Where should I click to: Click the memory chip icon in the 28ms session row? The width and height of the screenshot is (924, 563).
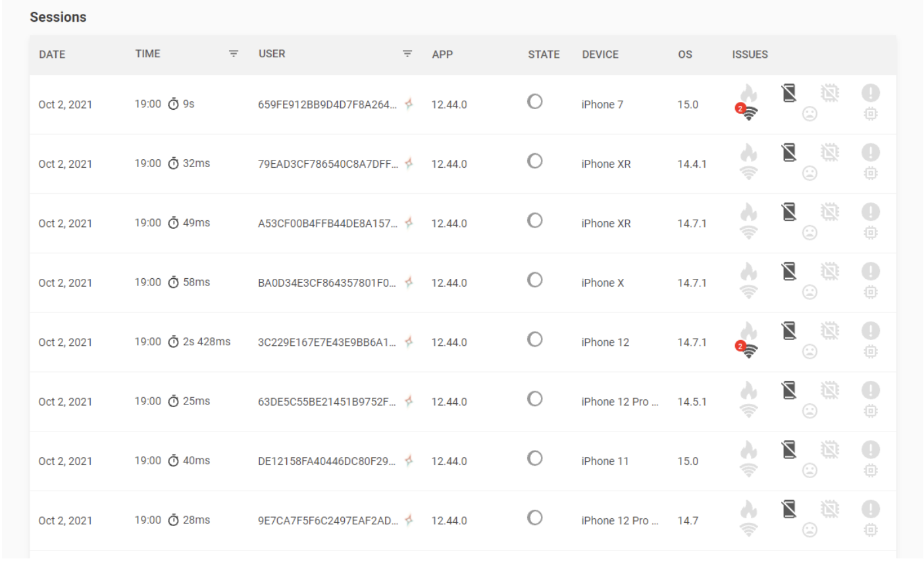[871, 529]
